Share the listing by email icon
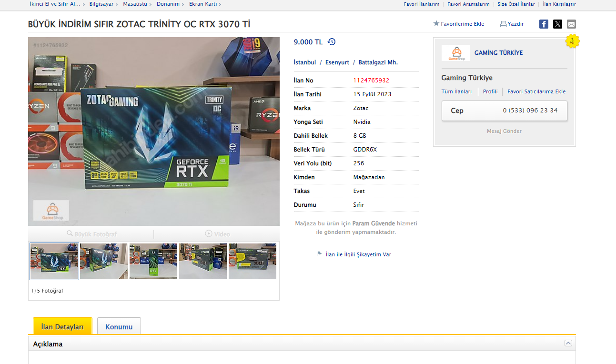The image size is (616, 364). pos(571,24)
